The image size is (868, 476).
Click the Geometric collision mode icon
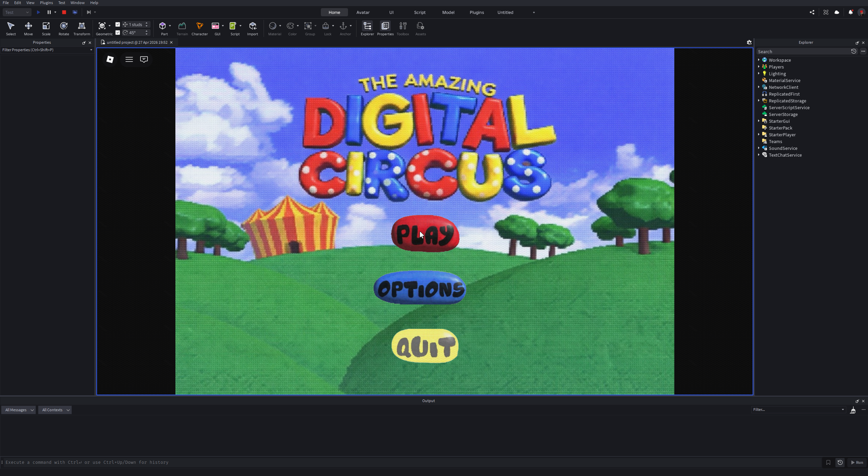coord(102,26)
